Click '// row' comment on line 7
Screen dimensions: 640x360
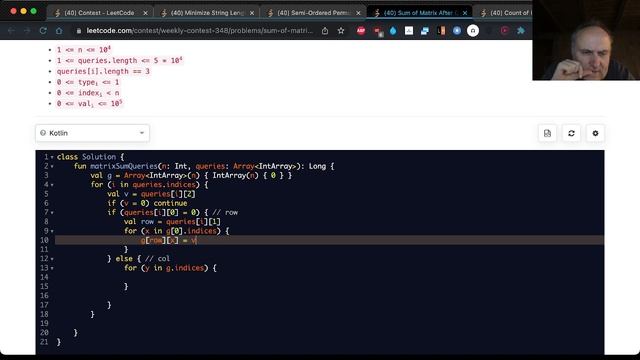pyautogui.click(x=225, y=212)
